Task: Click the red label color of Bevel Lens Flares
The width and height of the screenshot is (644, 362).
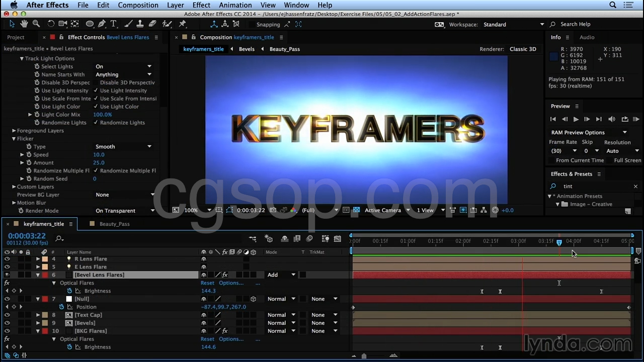Action: 45,275
